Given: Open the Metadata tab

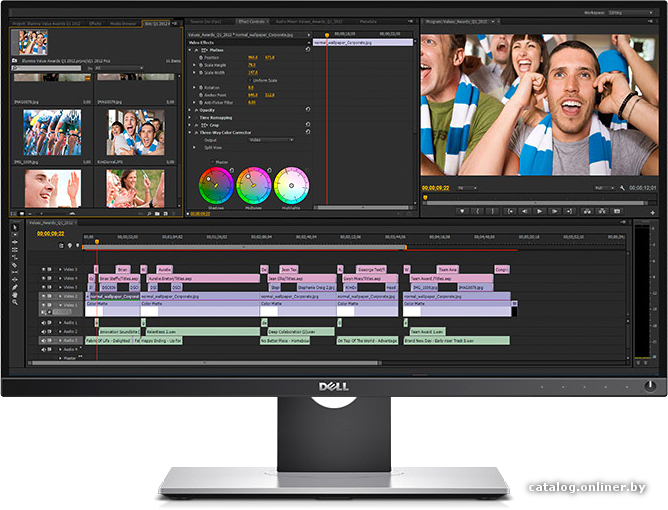Looking at the screenshot, I should tap(368, 21).
